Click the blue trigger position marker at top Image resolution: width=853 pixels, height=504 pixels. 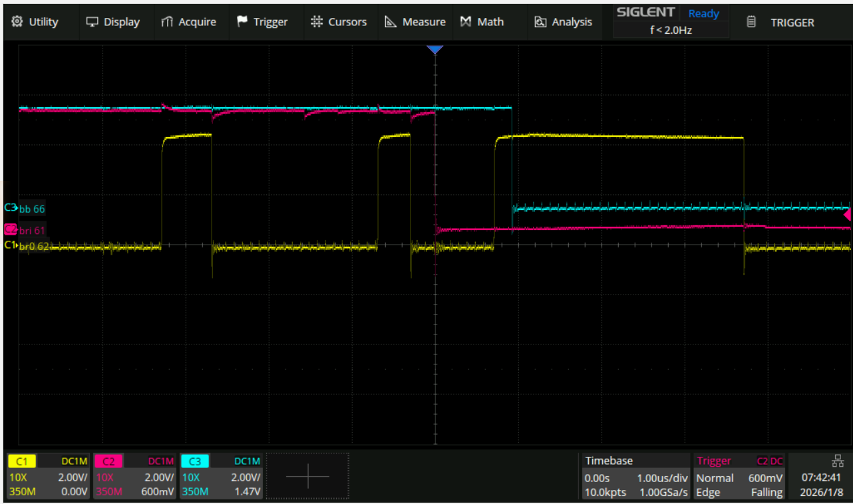[435, 50]
